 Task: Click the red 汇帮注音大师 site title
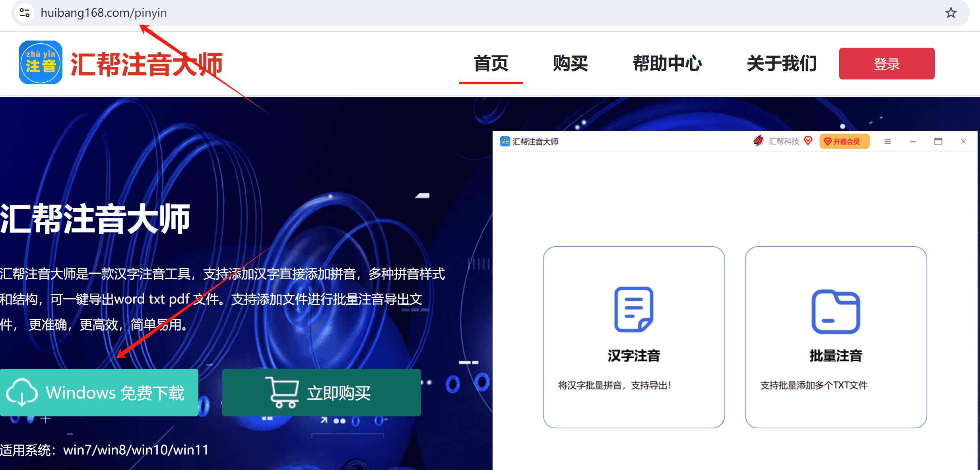click(x=146, y=64)
